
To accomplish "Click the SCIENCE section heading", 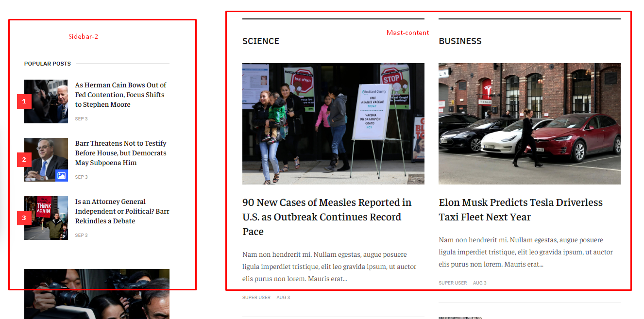I will [x=261, y=41].
